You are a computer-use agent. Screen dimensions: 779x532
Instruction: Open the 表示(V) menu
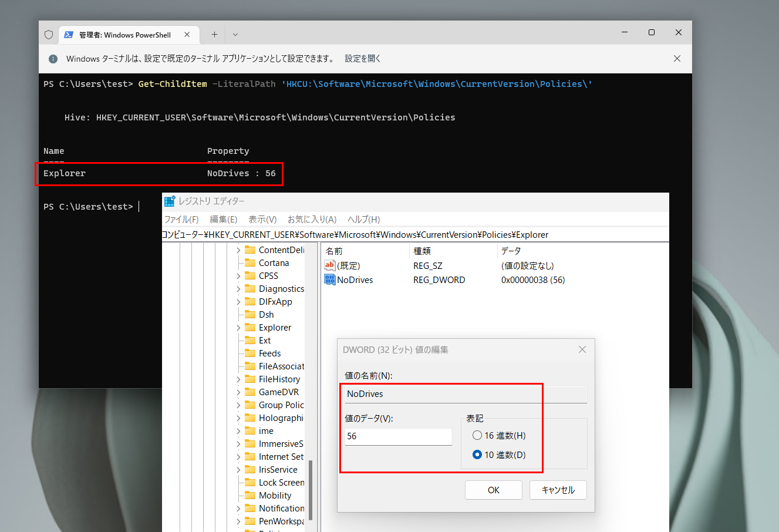click(x=262, y=219)
